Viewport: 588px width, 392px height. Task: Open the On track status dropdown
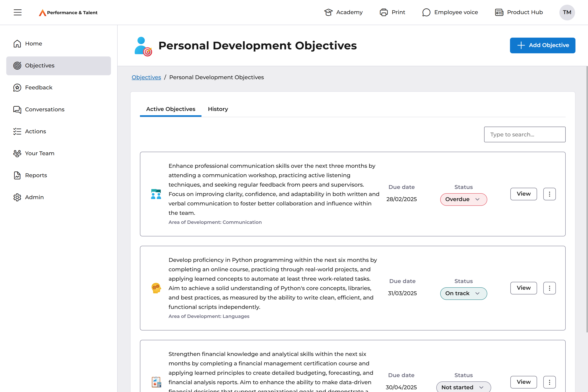(463, 293)
